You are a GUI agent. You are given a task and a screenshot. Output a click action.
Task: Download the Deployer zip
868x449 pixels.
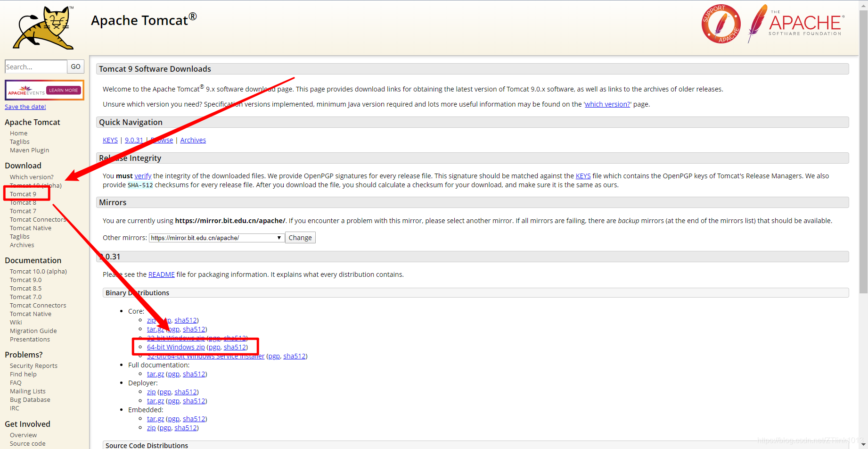(x=151, y=392)
